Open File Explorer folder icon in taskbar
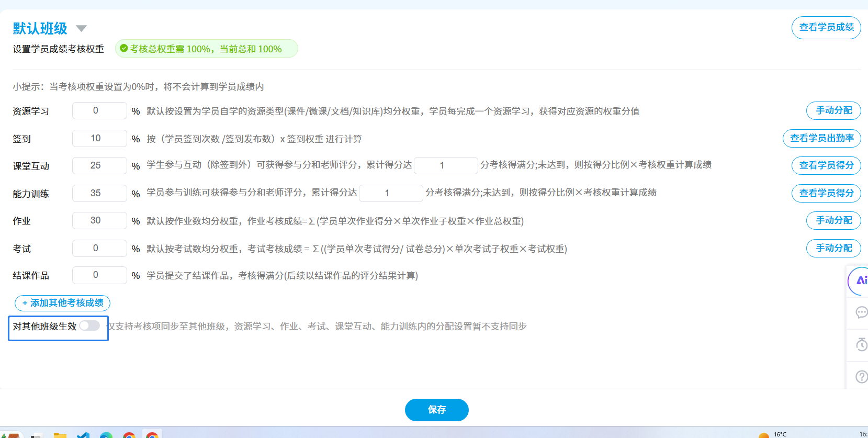 [60, 435]
